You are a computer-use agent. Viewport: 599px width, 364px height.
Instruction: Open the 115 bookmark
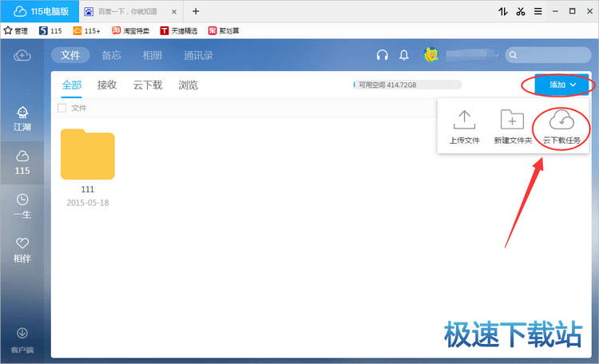pos(50,30)
